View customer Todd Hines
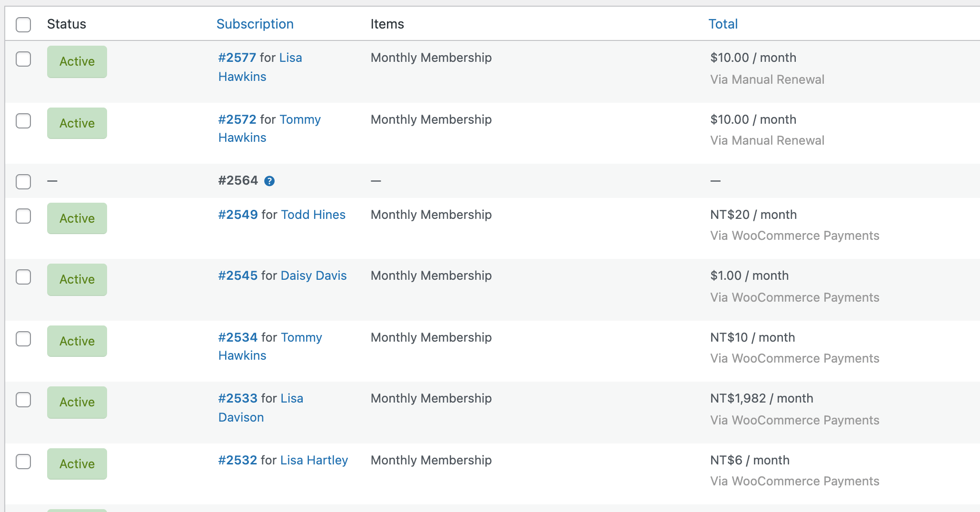This screenshot has height=512, width=980. coord(313,215)
